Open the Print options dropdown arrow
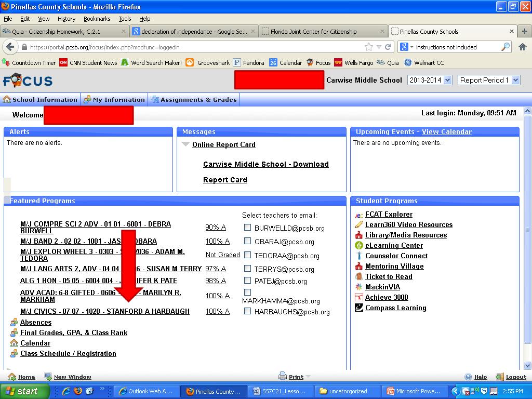Image resolution: width=532 pixels, height=399 pixels. click(308, 376)
